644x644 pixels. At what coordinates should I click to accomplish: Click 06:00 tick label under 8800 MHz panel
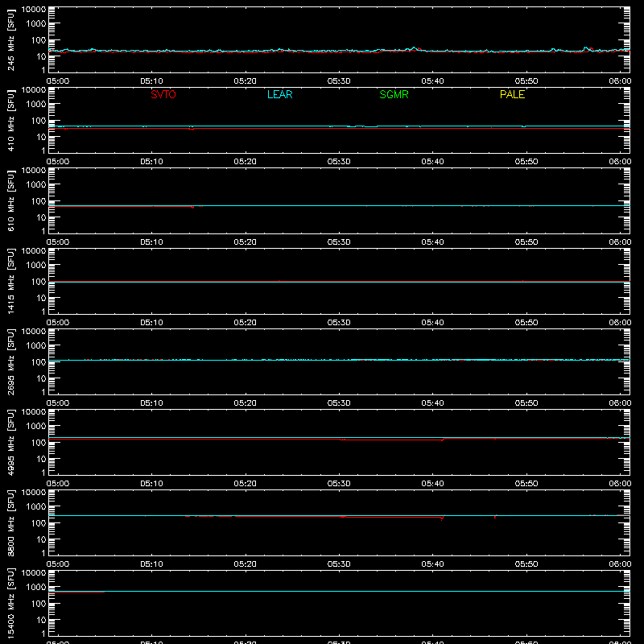pos(620,564)
